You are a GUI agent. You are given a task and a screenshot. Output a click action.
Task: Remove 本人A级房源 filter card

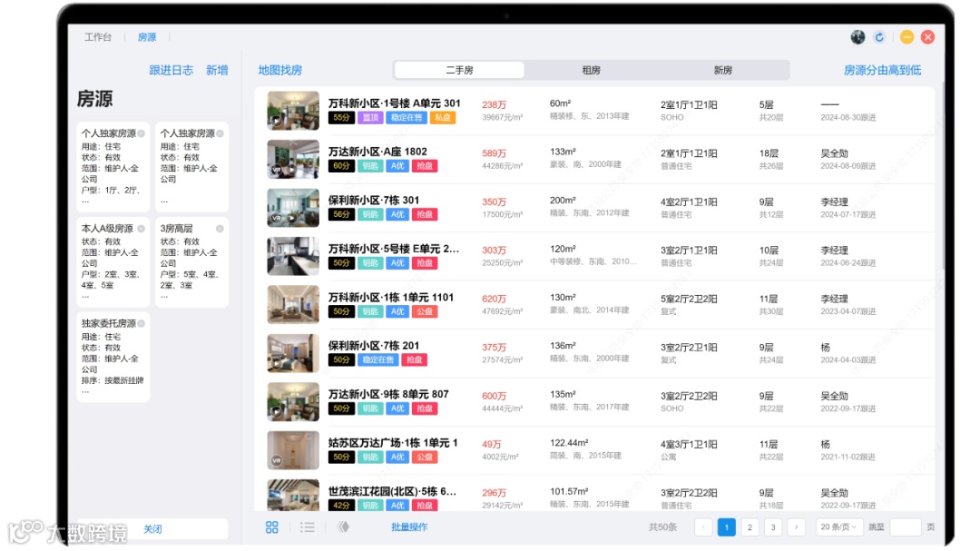(x=142, y=229)
